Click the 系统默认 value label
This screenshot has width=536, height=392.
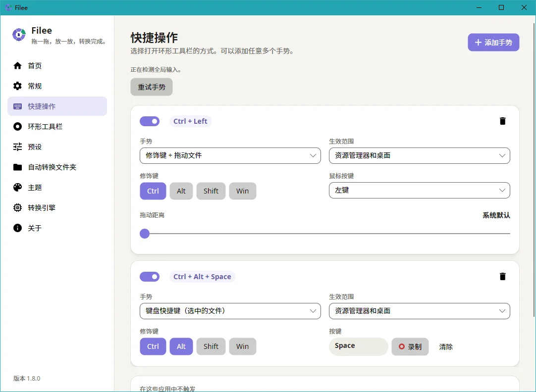496,215
